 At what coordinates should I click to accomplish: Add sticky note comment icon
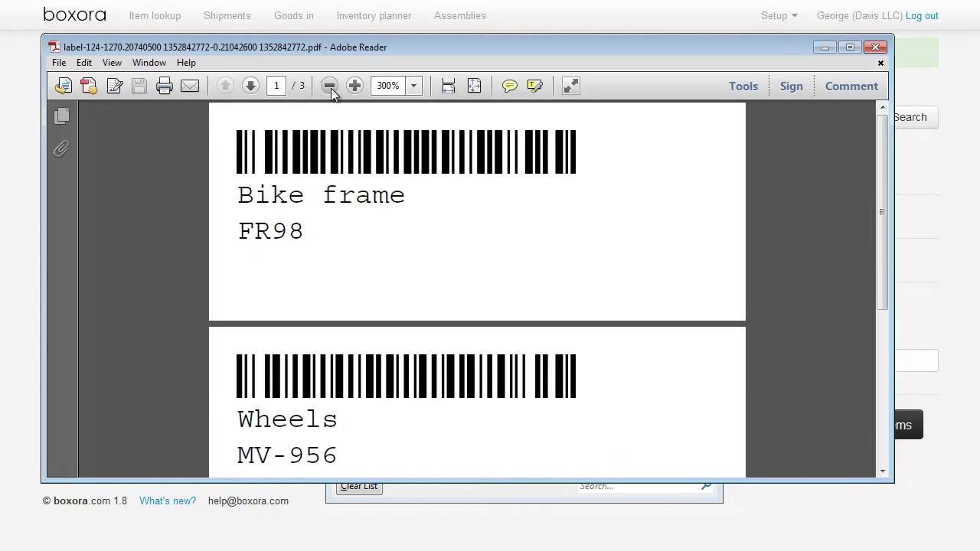(510, 86)
